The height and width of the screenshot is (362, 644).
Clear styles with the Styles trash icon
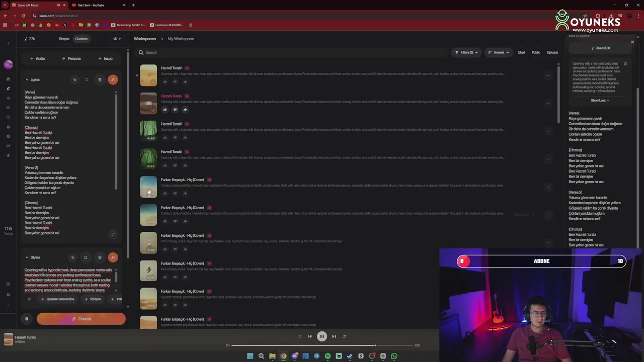click(x=100, y=257)
